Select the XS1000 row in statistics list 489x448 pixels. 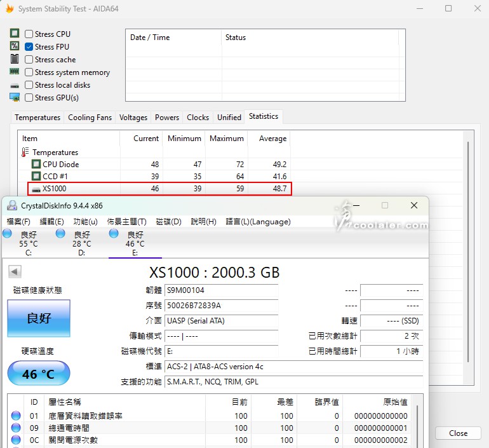159,189
